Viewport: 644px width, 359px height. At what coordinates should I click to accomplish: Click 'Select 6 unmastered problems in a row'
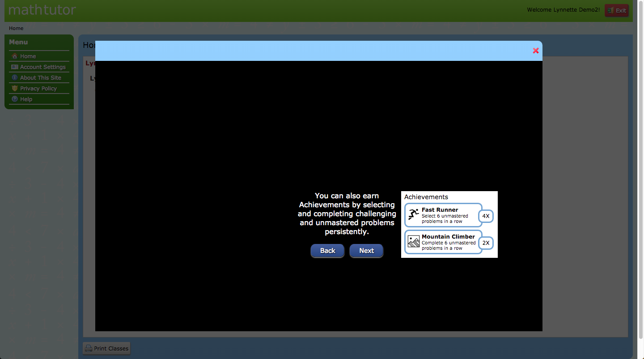coord(445,218)
